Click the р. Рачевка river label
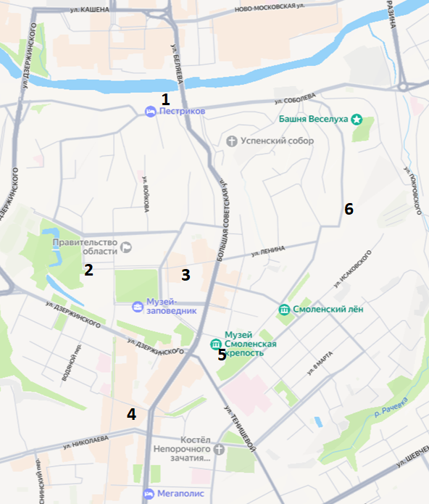 coord(391,408)
